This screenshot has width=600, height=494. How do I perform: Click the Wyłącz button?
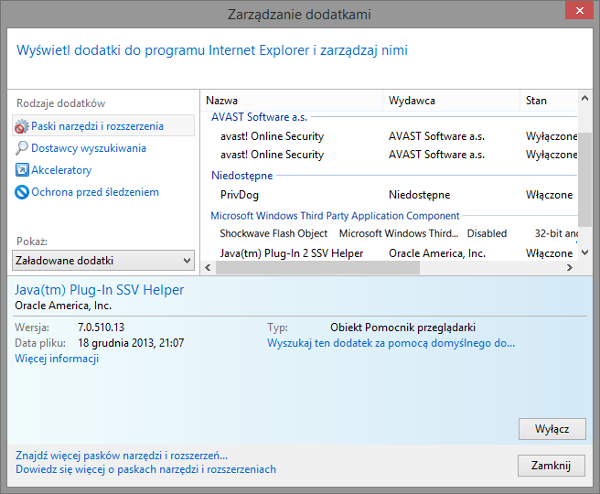click(552, 429)
